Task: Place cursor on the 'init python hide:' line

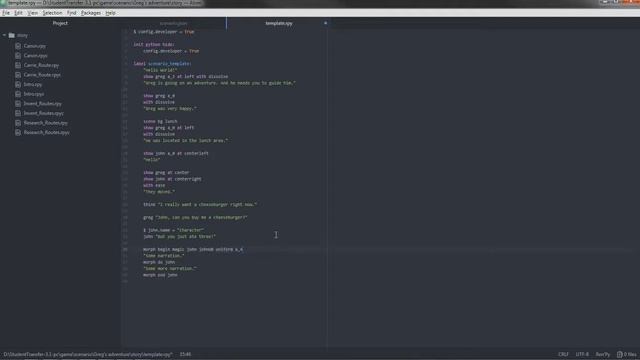Action: pyautogui.click(x=154, y=44)
